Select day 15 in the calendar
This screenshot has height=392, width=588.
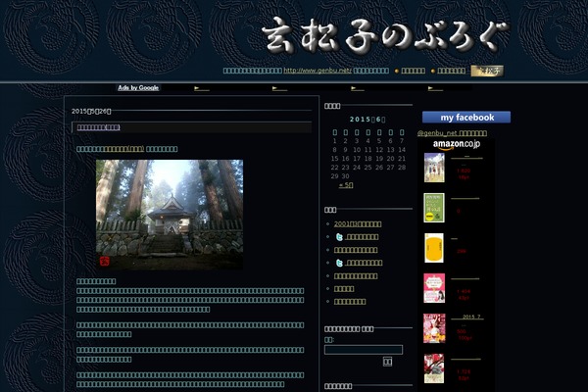coord(334,159)
